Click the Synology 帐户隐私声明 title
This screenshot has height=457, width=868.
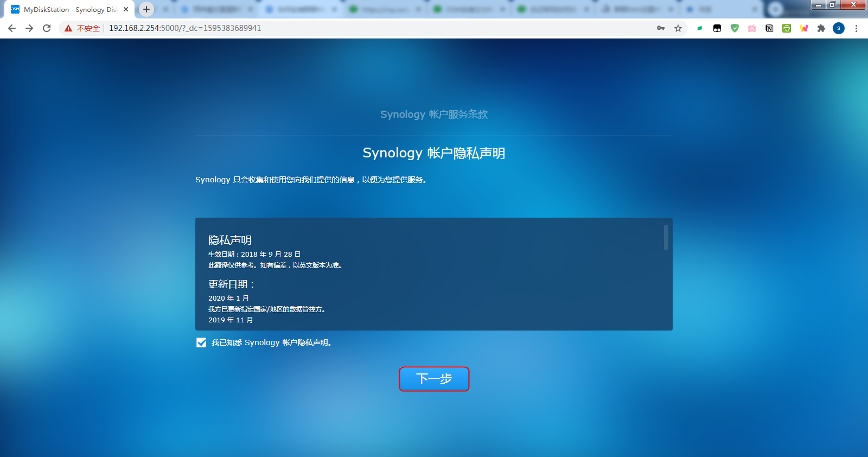pos(434,153)
